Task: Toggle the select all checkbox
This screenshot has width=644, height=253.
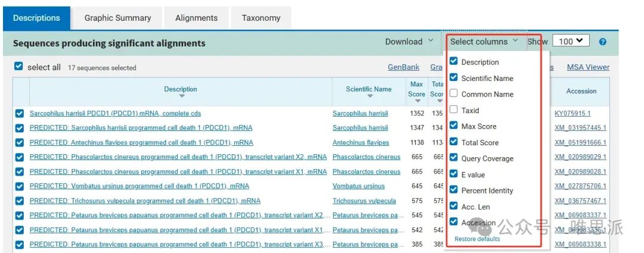Action: (x=18, y=66)
